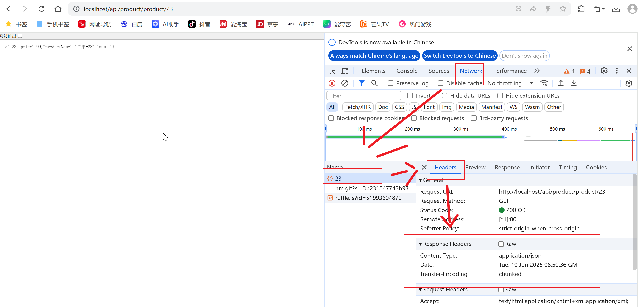644x307 pixels.
Task: Check Blocked response cookies
Action: 331,118
